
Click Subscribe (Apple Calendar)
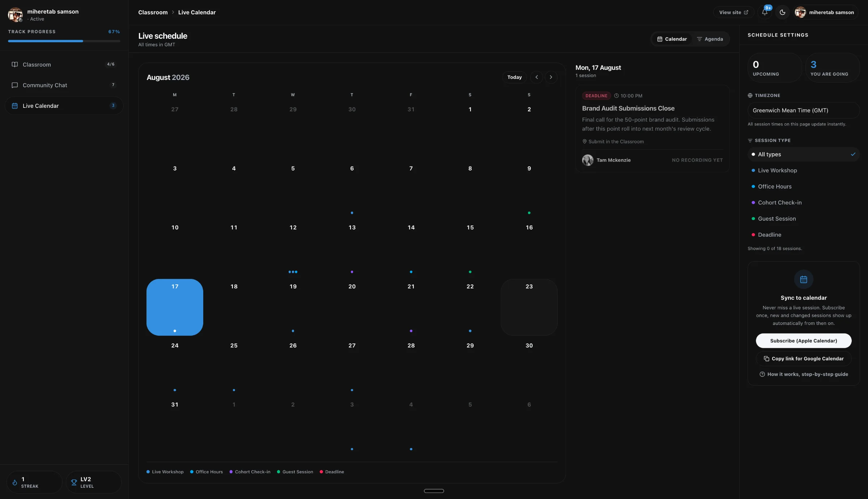[804, 341]
